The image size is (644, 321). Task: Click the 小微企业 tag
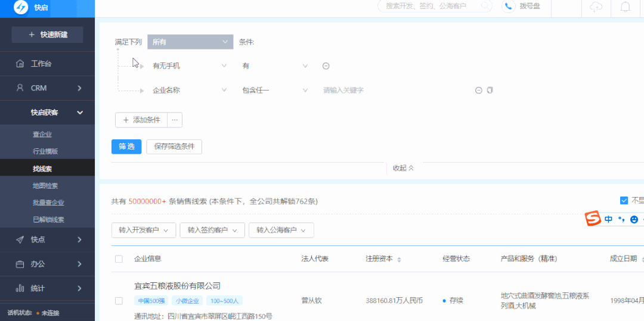coord(187,301)
